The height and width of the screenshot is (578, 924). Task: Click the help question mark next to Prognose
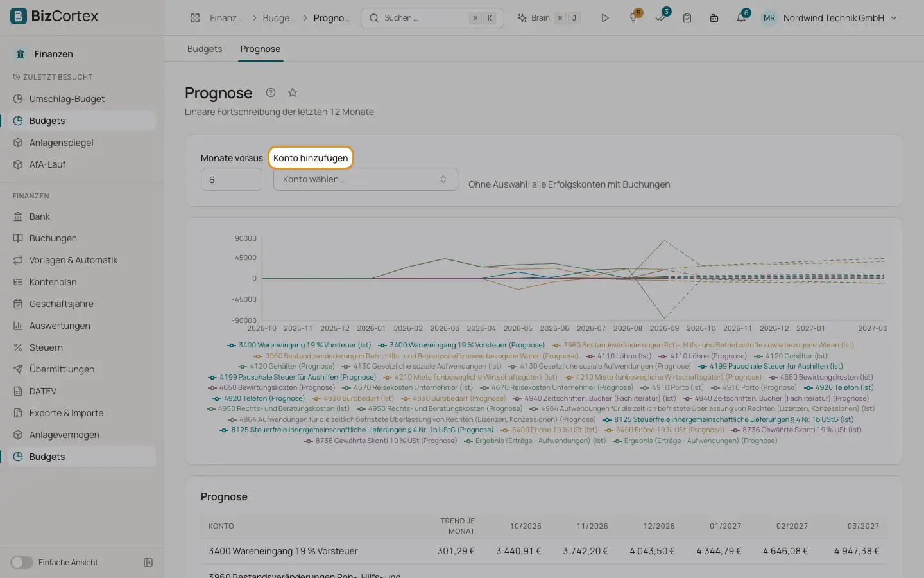271,92
